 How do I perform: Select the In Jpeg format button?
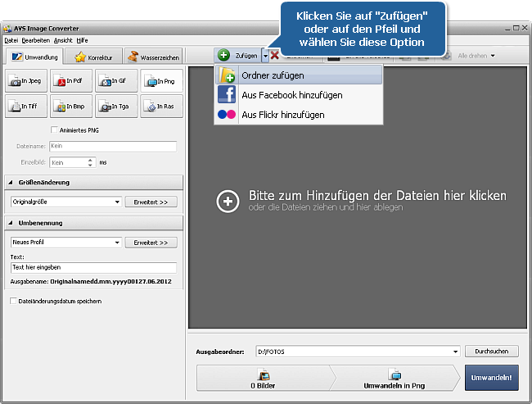click(26, 81)
